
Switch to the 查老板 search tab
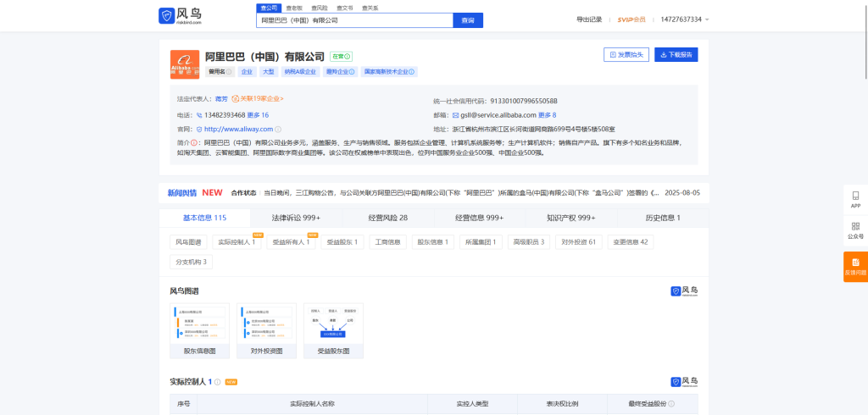click(294, 8)
